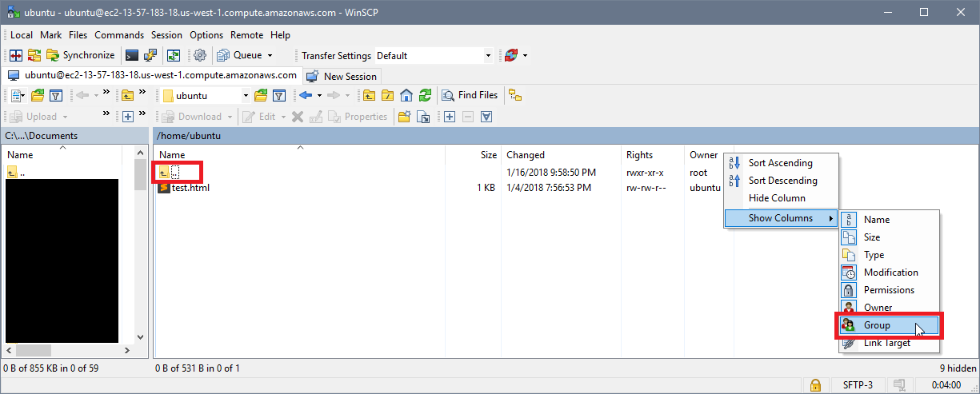The image size is (980, 394).
Task: Select the test.html file
Action: click(x=184, y=188)
